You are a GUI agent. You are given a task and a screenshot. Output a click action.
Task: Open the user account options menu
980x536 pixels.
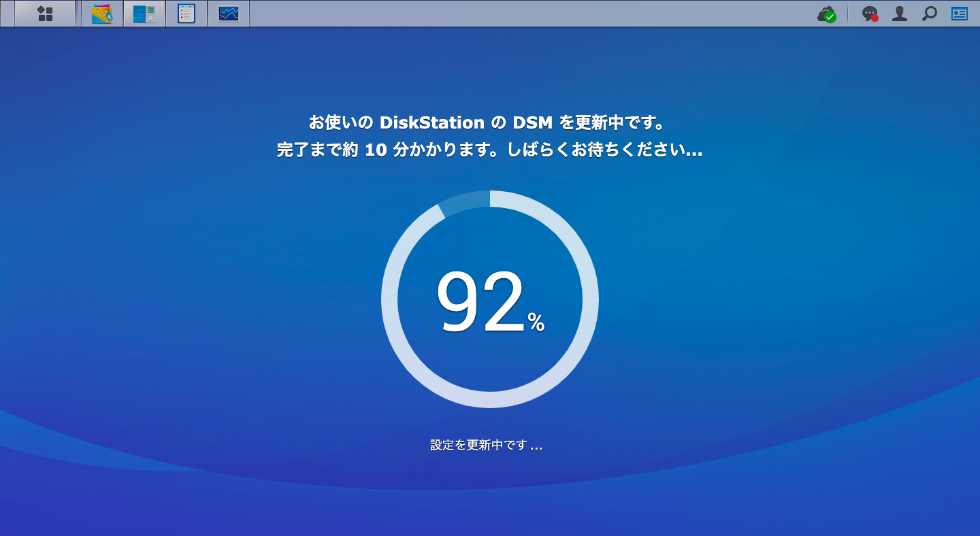pyautogui.click(x=900, y=14)
